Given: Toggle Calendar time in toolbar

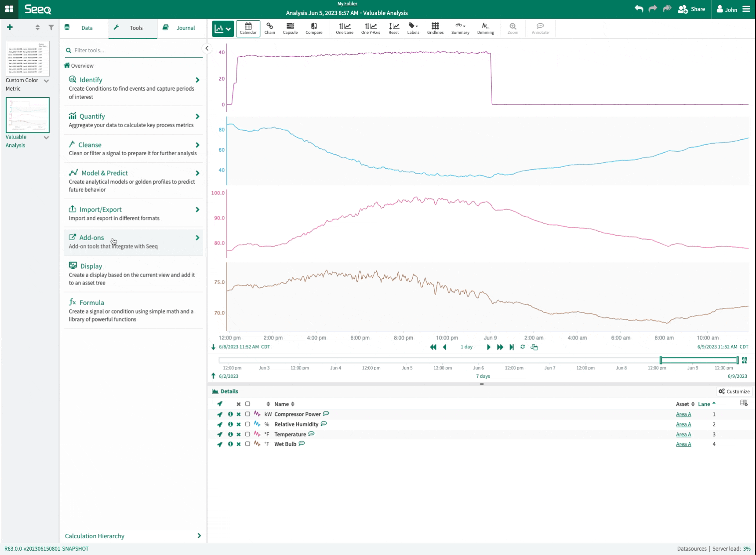Looking at the screenshot, I should click(248, 29).
